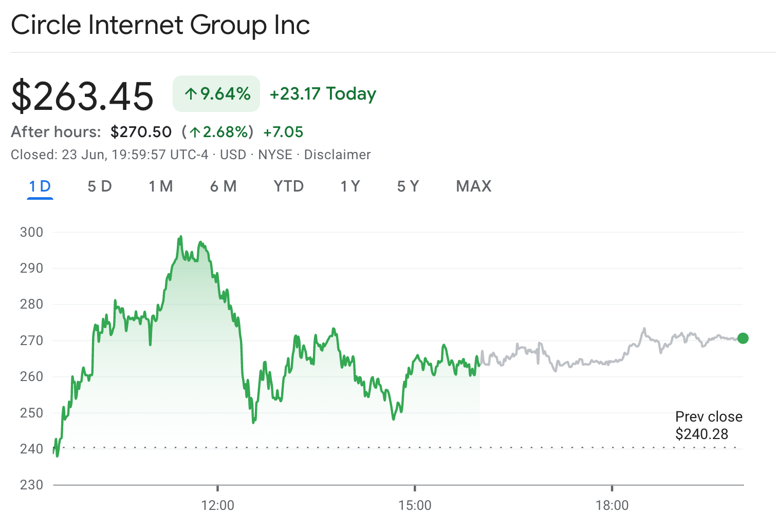Select the 1Y range
This screenshot has width=776, height=532.
[349, 186]
